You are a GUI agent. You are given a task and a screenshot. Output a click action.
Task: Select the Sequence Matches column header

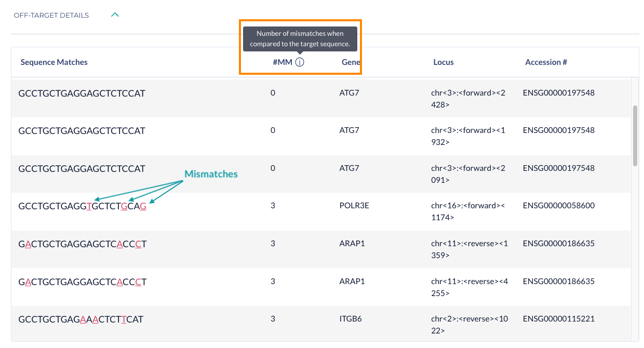(54, 62)
